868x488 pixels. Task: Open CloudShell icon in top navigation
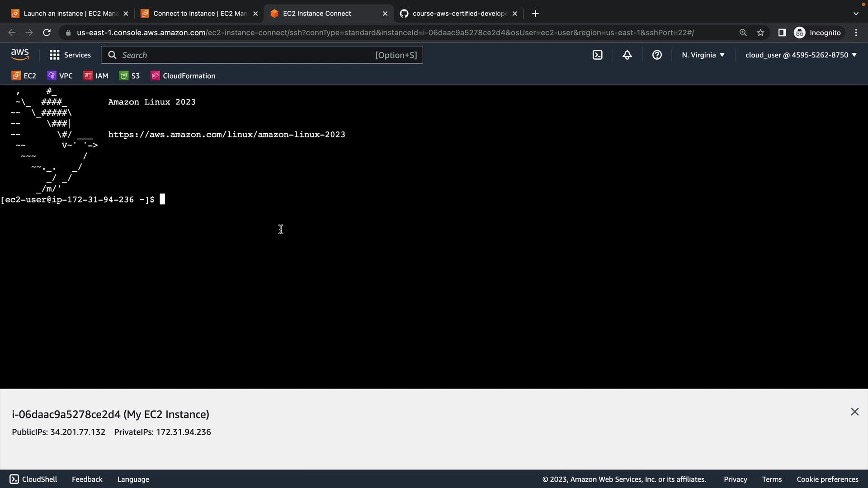click(x=597, y=55)
